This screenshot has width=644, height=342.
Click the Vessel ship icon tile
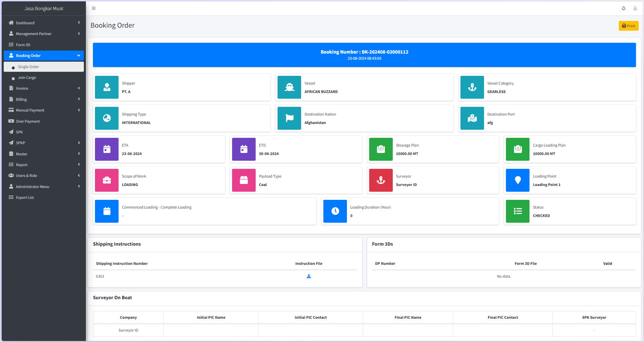coord(289,87)
